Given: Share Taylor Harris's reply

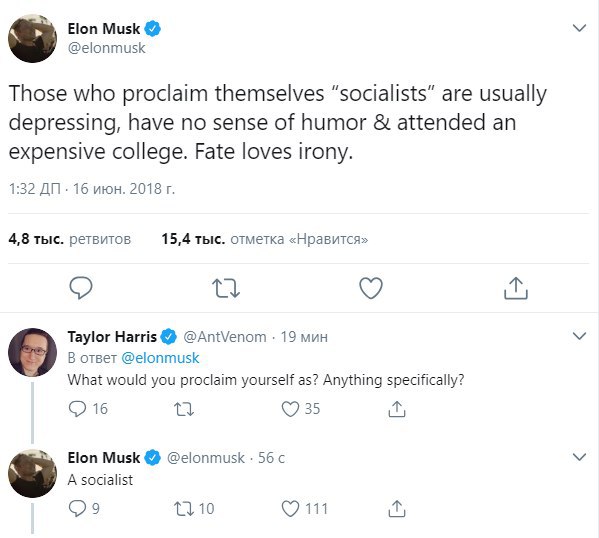Looking at the screenshot, I should 397,409.
